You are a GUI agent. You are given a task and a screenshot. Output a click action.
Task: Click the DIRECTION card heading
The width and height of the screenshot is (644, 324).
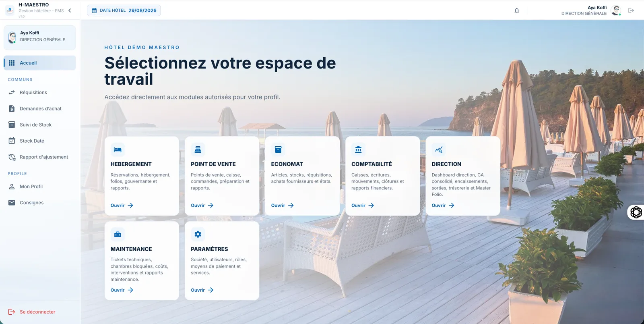tap(446, 164)
